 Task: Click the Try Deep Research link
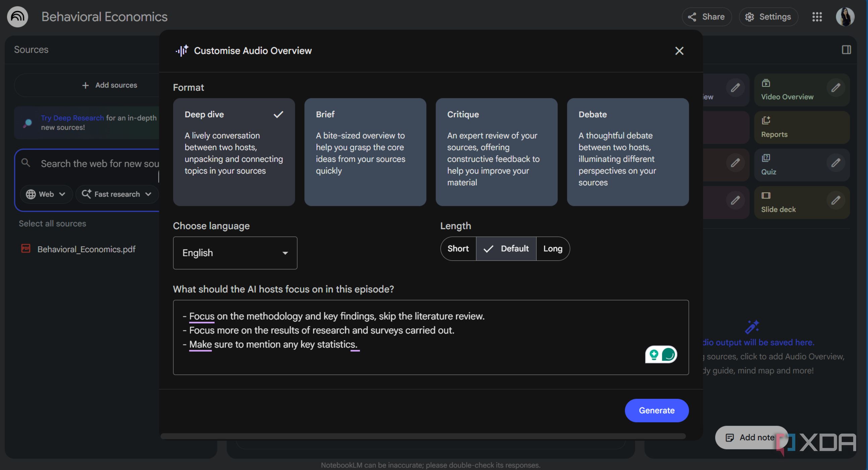coord(72,118)
